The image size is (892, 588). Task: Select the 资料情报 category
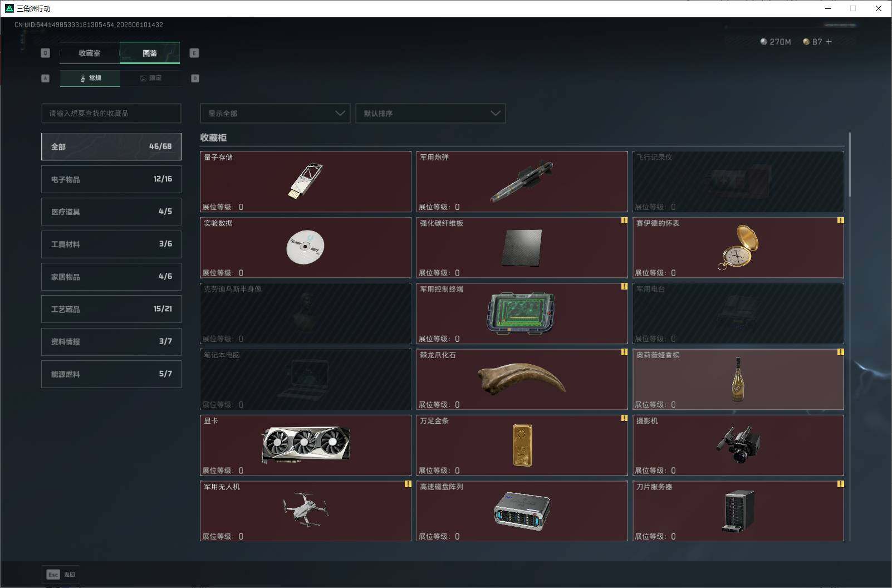pyautogui.click(x=111, y=341)
